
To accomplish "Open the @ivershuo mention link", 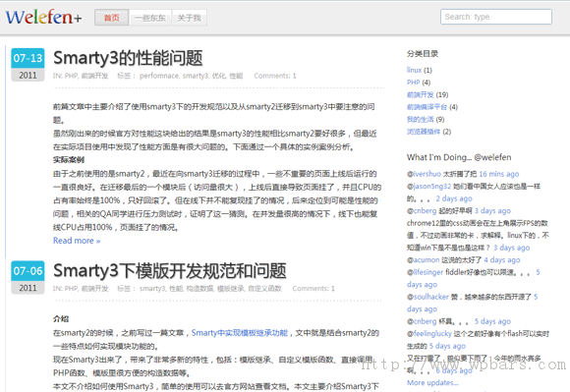I will tap(424, 174).
